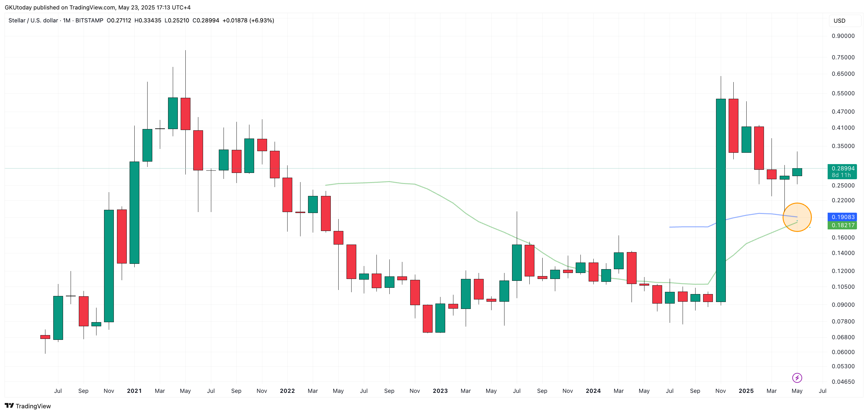Click the 2021 year marker on time axis
Screen dimensions: 868x414
click(x=134, y=391)
